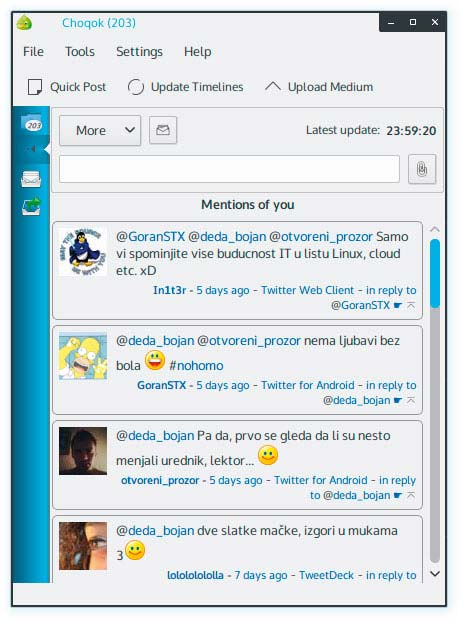Click the Twitter Web Client link

coord(308,290)
